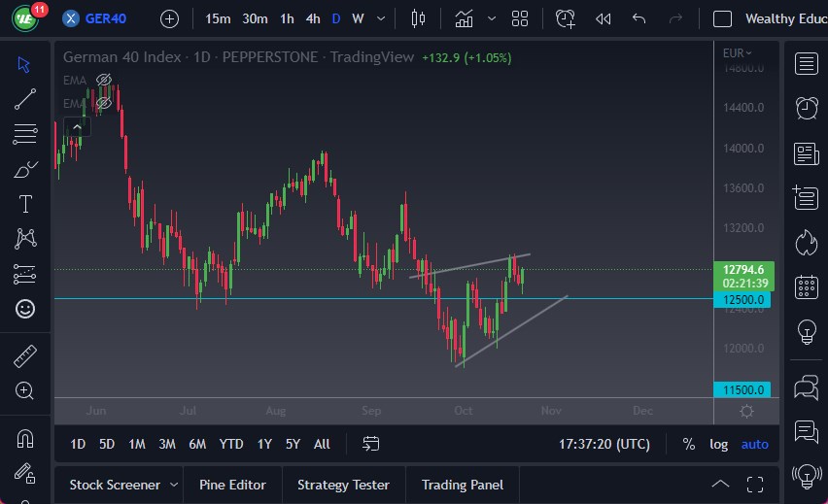Set chart range to 3M

(x=167, y=445)
